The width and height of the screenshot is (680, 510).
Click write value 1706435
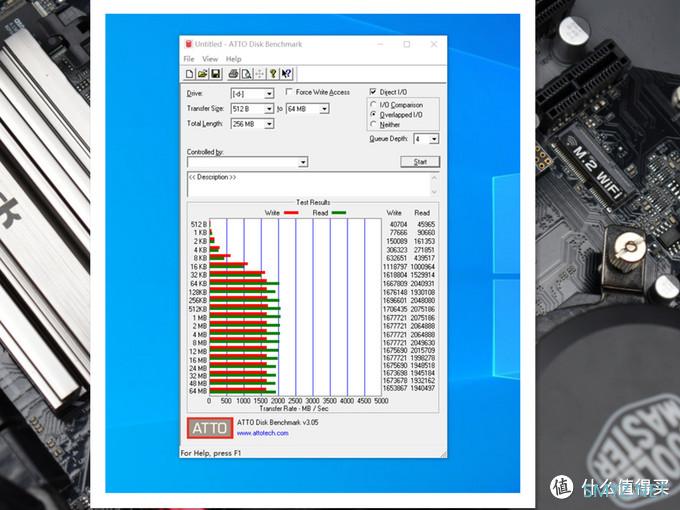pos(395,309)
